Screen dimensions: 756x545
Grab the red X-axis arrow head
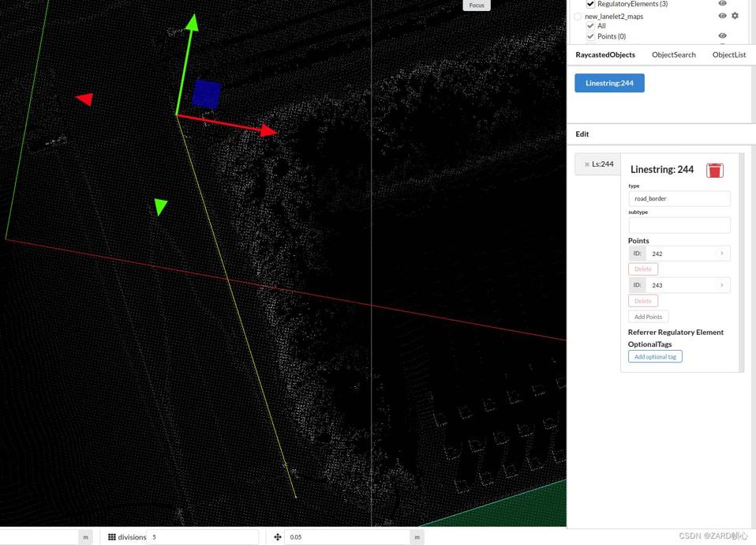click(x=268, y=130)
